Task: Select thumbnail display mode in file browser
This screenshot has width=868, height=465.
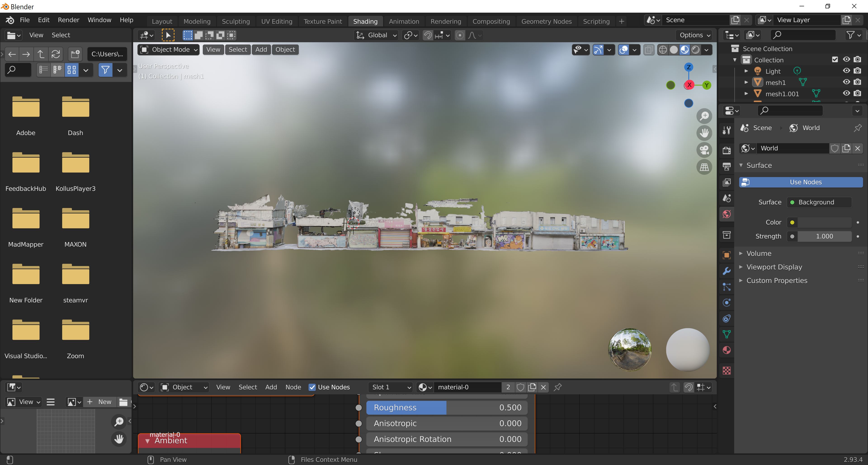Action: (x=71, y=70)
